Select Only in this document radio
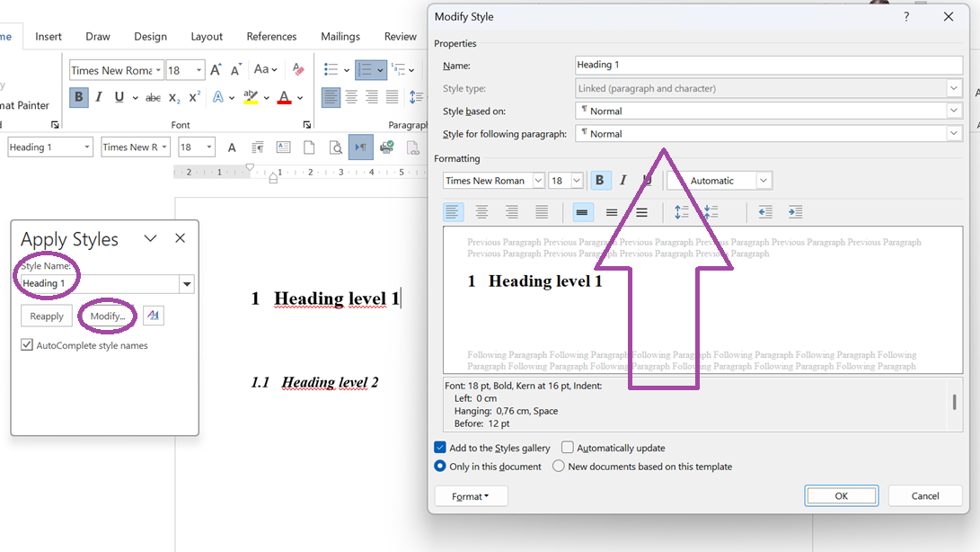 (440, 467)
